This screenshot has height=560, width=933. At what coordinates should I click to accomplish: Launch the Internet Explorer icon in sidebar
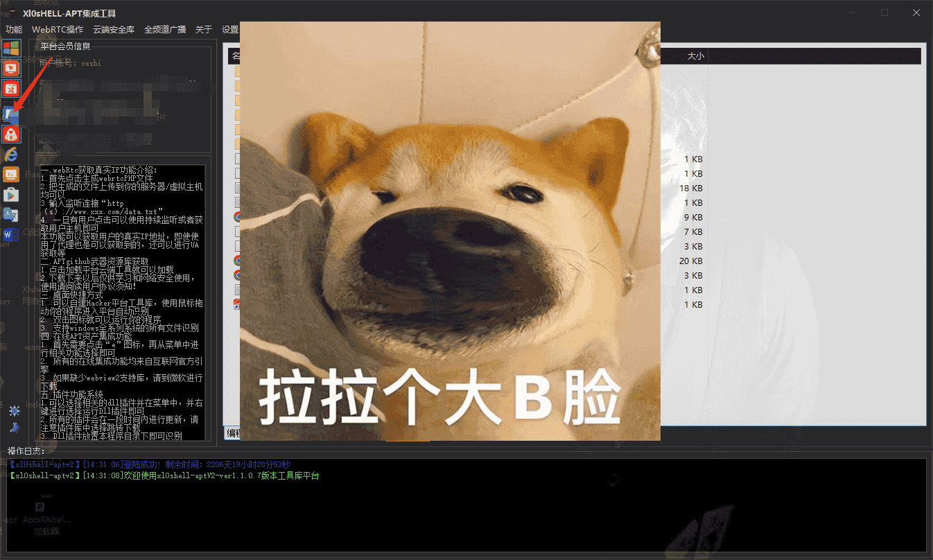click(11, 154)
